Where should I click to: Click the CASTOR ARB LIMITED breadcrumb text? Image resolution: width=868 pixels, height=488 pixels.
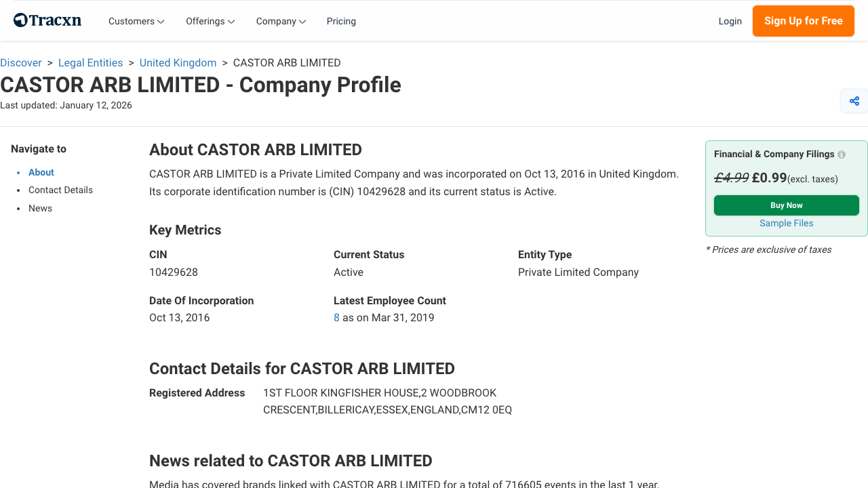286,62
